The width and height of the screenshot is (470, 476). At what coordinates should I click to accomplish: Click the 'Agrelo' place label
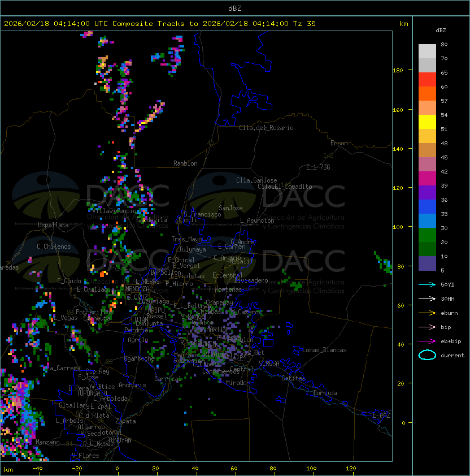click(138, 340)
